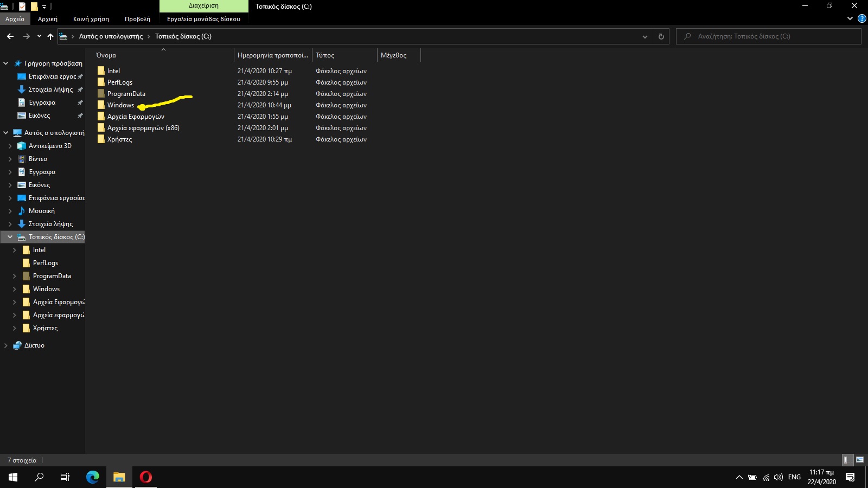Select PerfLogs in the navigation tree
Screen dimensions: 868x488
[x=46, y=263]
